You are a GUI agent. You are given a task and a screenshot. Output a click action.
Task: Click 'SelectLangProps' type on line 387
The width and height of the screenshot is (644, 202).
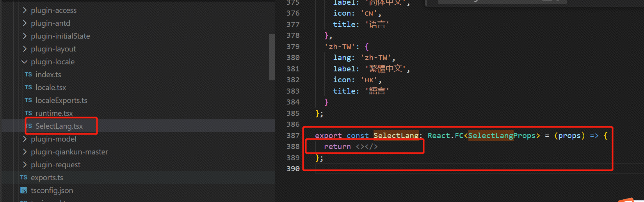pos(502,135)
